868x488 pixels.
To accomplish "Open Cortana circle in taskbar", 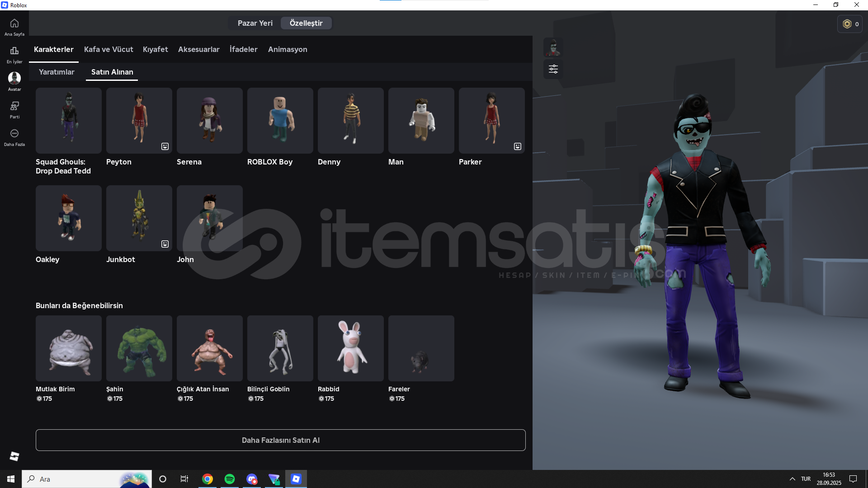I will [163, 479].
